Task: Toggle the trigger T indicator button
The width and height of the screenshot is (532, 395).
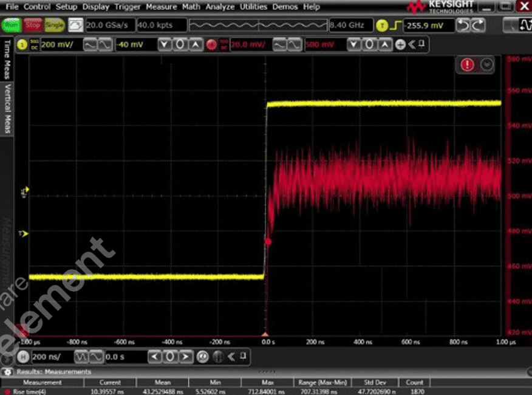Action: (x=381, y=26)
